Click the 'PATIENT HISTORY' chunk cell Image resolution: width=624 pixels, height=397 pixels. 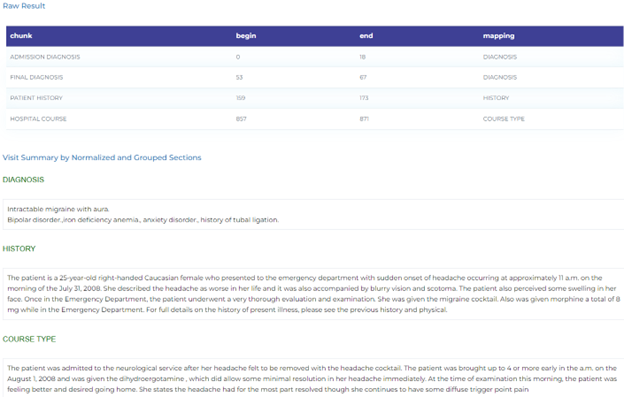tap(36, 98)
